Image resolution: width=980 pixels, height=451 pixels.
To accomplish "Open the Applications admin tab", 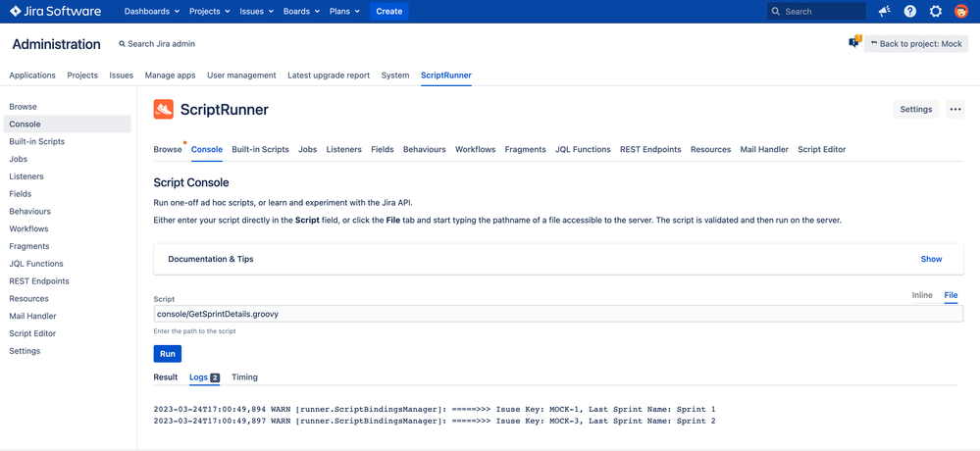I will click(x=32, y=75).
